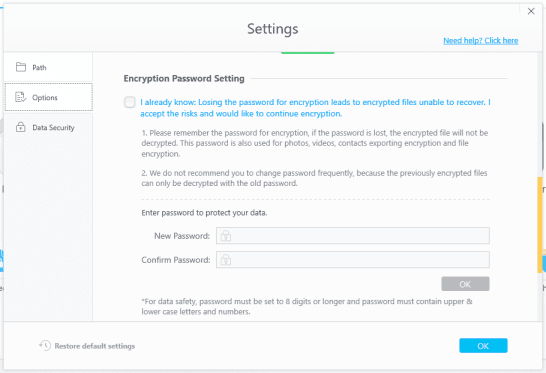Click the Path folder icon in sidebar
Viewport: 546px width, 373px height.
21,67
